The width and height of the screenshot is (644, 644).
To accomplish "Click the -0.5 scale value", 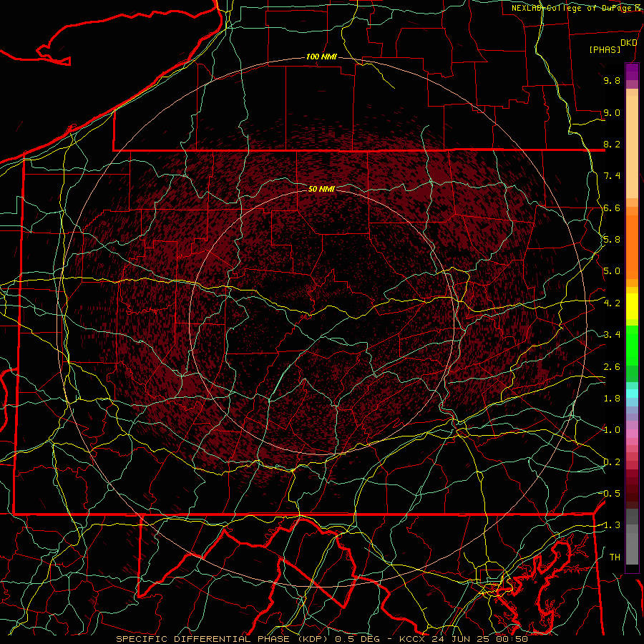I will [x=610, y=494].
